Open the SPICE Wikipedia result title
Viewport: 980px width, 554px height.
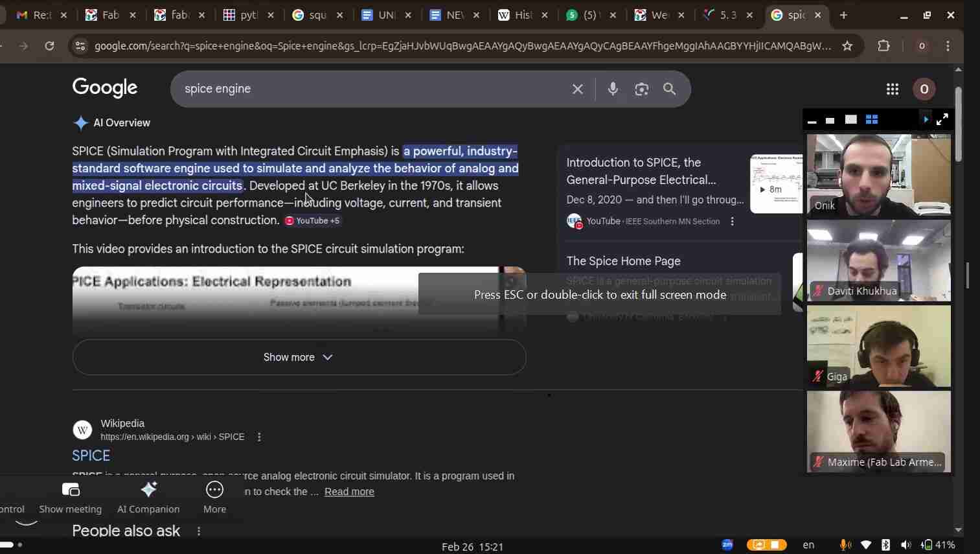click(91, 456)
